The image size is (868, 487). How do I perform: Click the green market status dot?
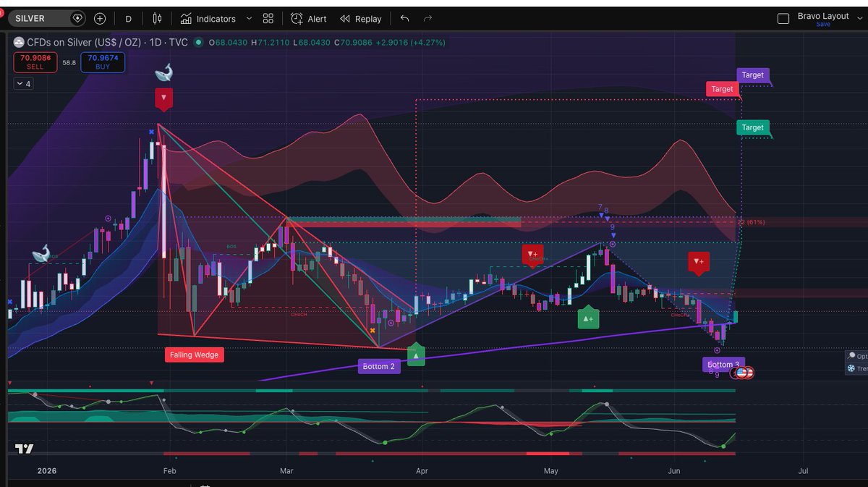pyautogui.click(x=198, y=43)
